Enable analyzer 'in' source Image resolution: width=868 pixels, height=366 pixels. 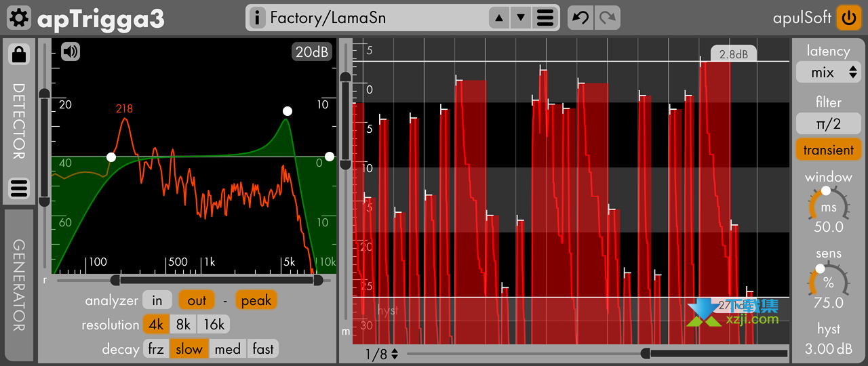click(157, 300)
